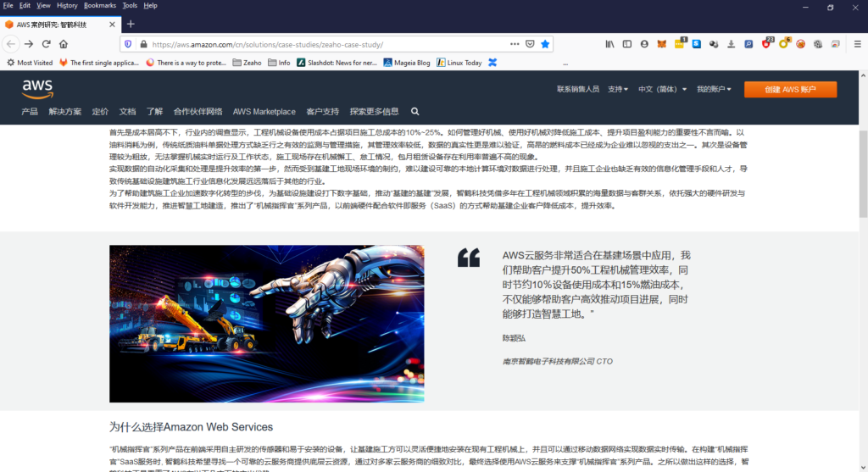Screen dimensions: 868x472
Task: Open Slashdot: News for ner... bookmark
Action: [x=337, y=63]
